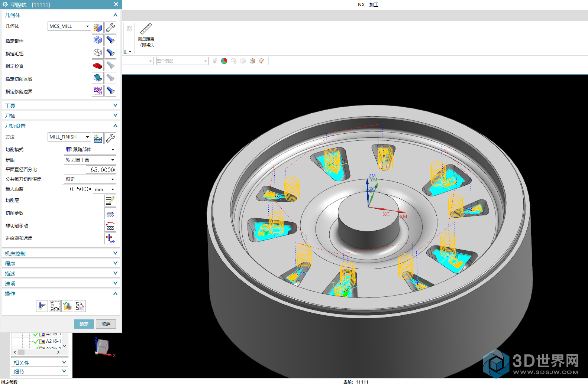The image size is (588, 384).
Task: Click the flashlight display icon for 指定毛坯
Action: tap(110, 52)
